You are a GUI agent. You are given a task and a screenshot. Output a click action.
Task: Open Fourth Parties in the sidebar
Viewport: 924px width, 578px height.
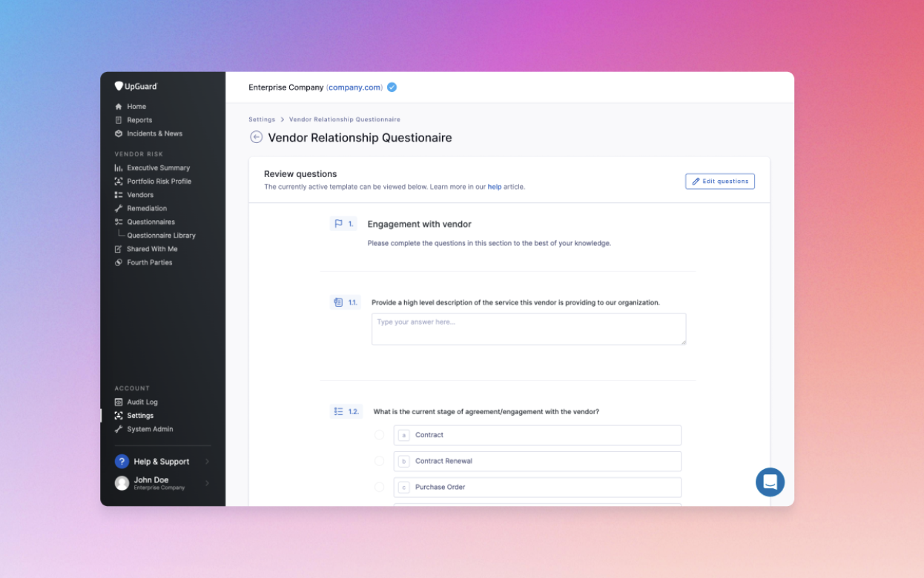pos(149,262)
